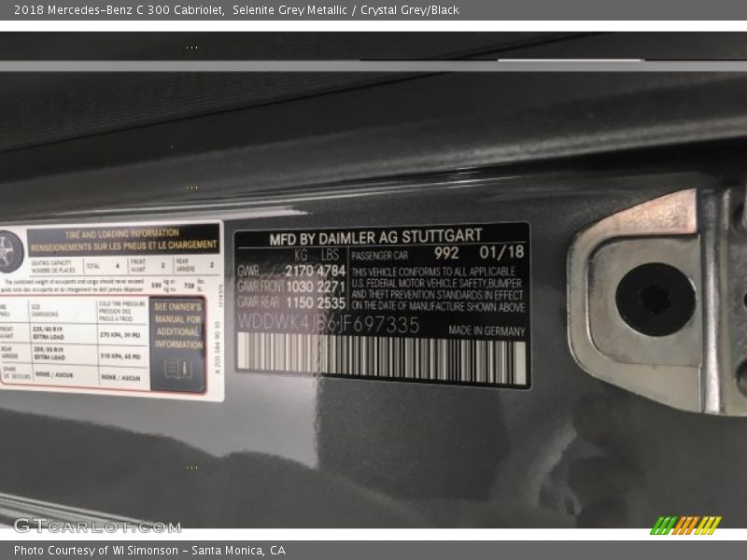
Task: Click the "TIRE AND LOADING INFORMATION" heading
Action: (x=122, y=234)
